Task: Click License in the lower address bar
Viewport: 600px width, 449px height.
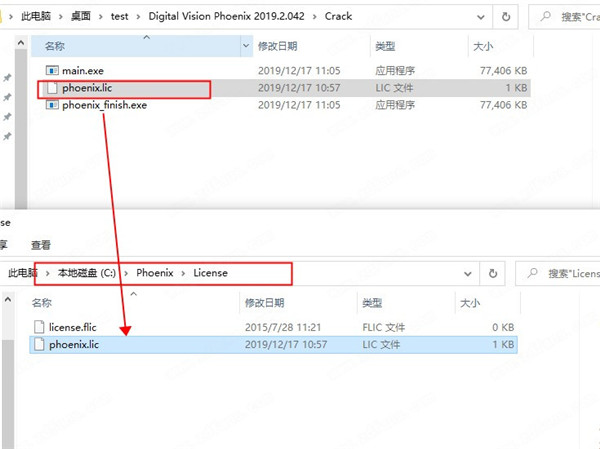Action: pos(210,273)
